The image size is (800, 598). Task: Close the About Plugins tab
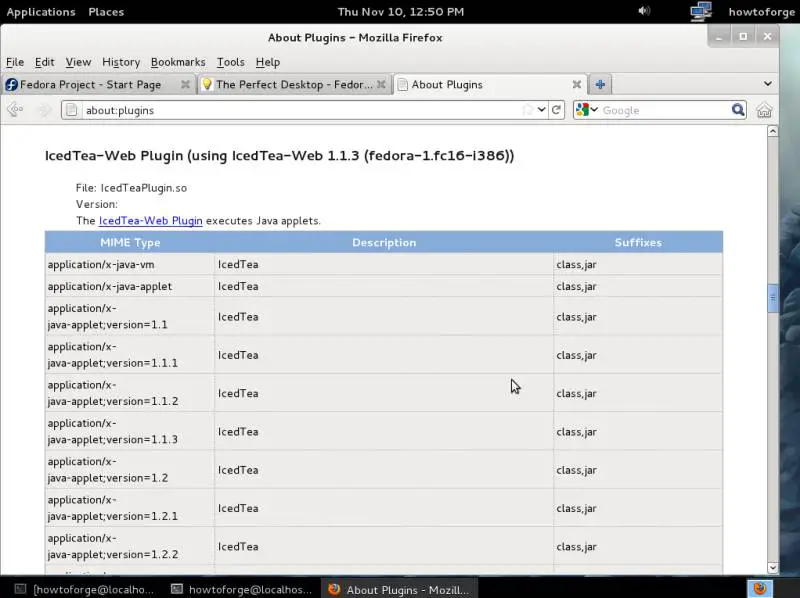click(x=577, y=85)
